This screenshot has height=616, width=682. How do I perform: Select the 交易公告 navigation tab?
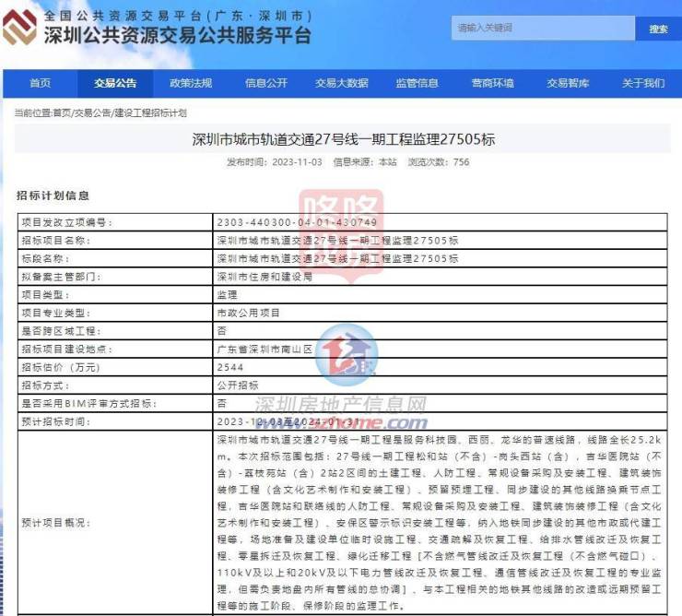[115, 83]
